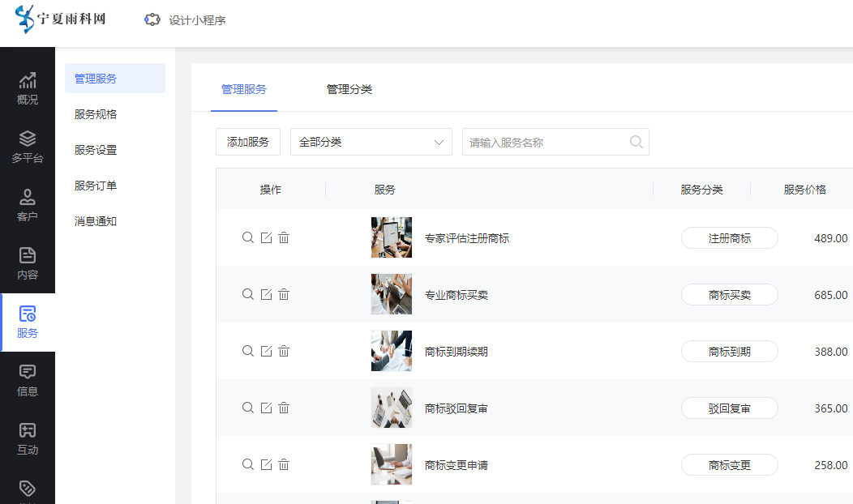Click the service name 专家评估注册商标
The height and width of the screenshot is (504, 853).
click(467, 238)
